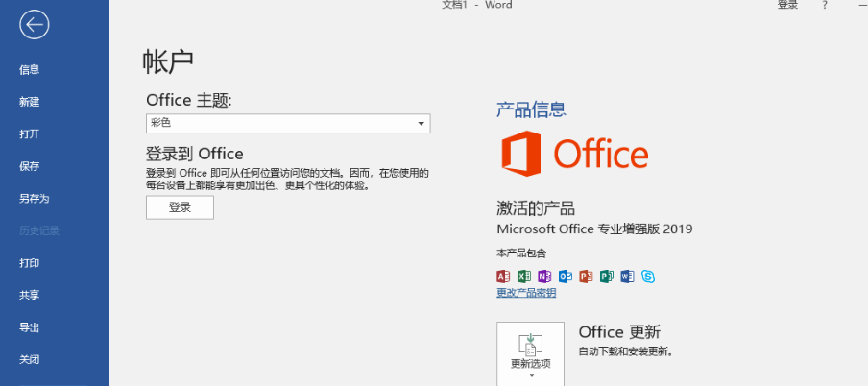Select 新建 in the sidebar

pyautogui.click(x=30, y=102)
